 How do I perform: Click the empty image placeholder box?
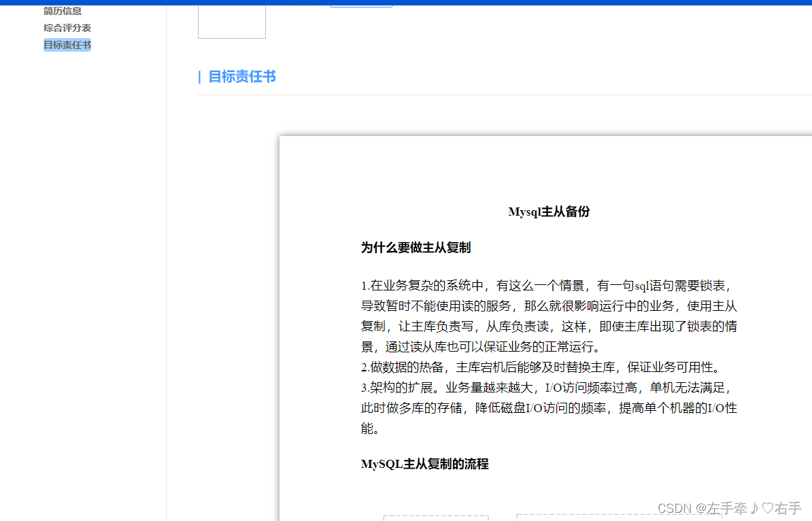tap(231, 22)
